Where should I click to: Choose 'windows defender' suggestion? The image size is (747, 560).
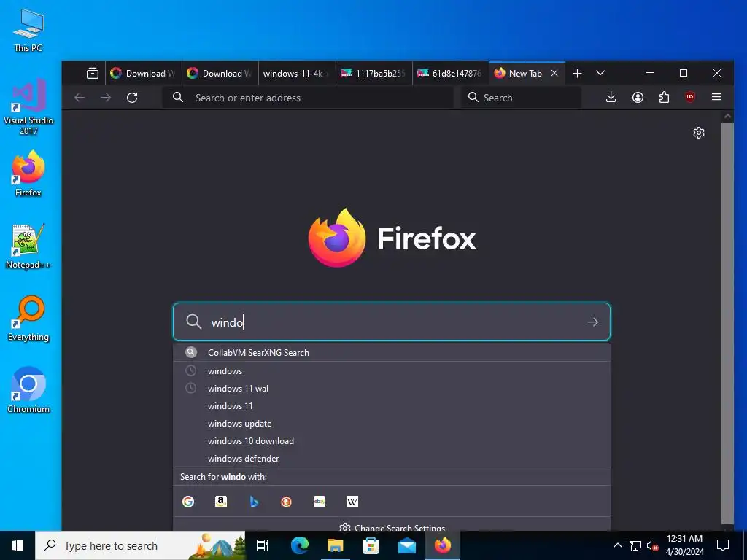coord(392,459)
